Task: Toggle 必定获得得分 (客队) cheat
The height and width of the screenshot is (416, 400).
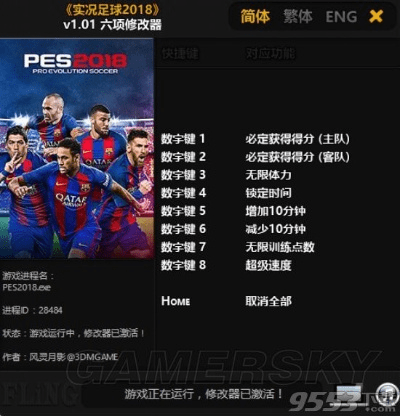Action: pos(297,157)
